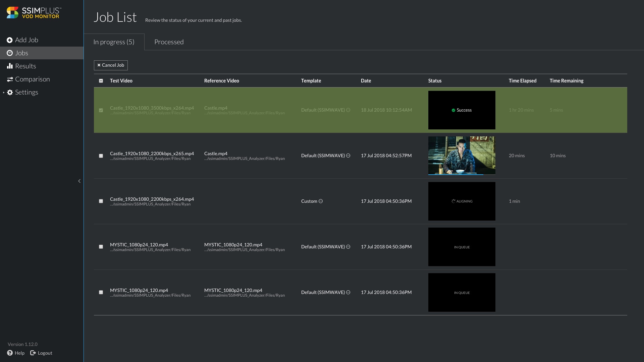Click the Comparison arrows icon in the sidebar

[x=10, y=79]
